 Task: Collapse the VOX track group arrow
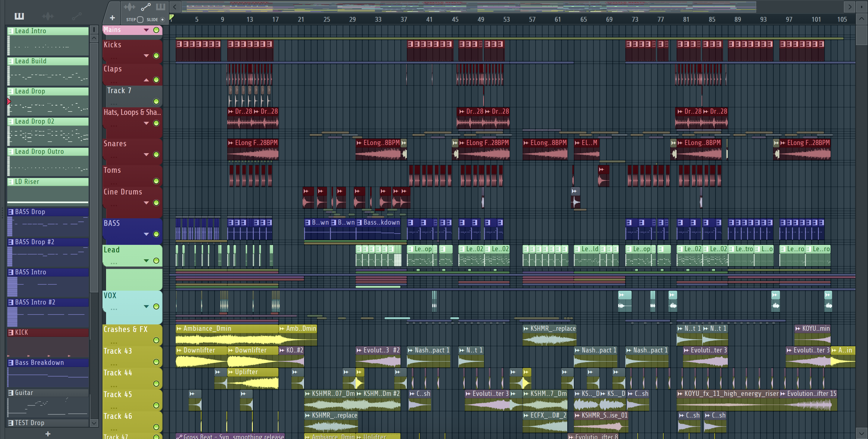point(146,307)
